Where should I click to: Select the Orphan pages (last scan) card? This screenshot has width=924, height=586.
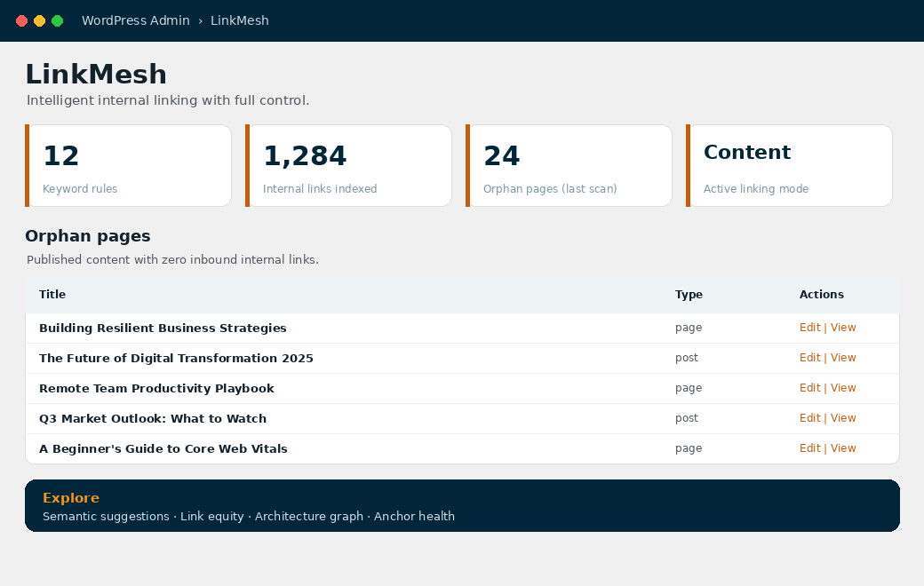[570, 165]
